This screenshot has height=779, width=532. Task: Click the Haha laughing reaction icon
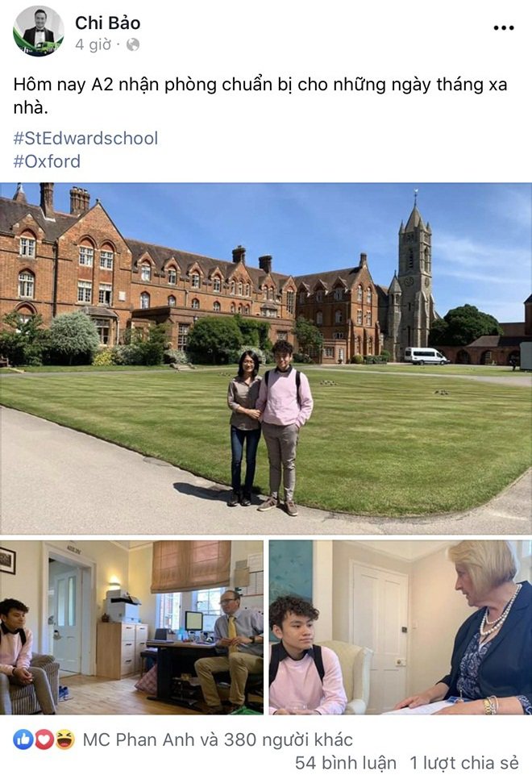pyautogui.click(x=64, y=739)
